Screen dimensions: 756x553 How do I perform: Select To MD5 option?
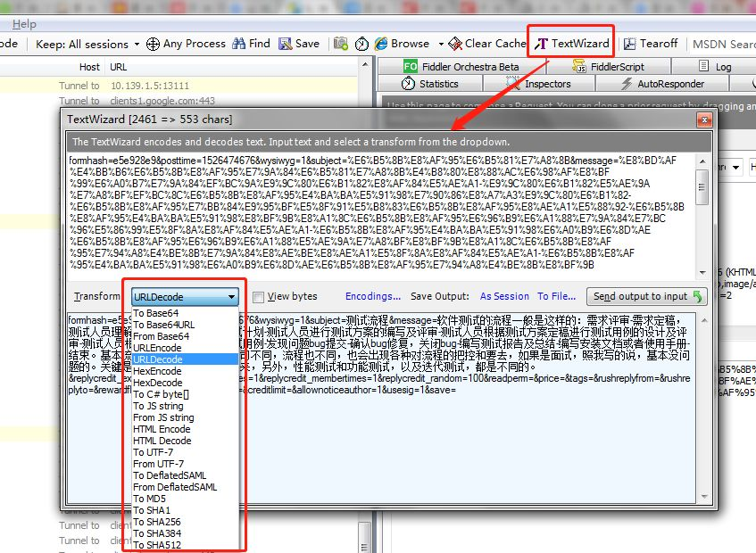tap(185, 499)
